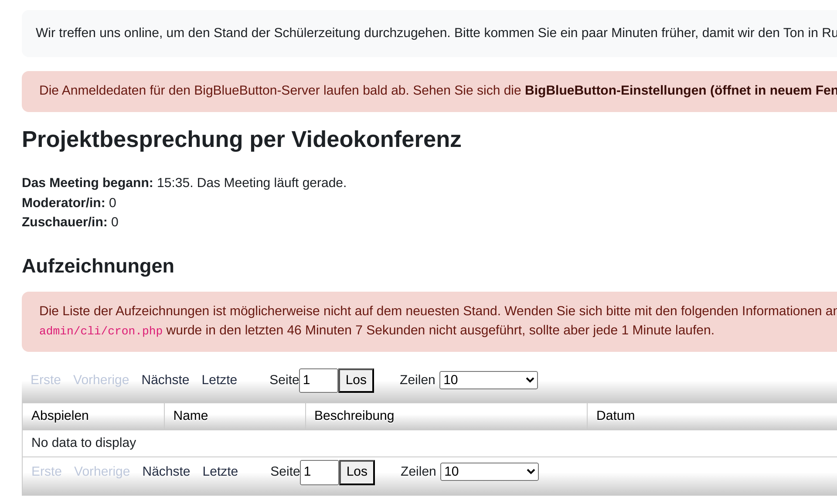Focus the bottom 'Seite' page number field

click(320, 472)
